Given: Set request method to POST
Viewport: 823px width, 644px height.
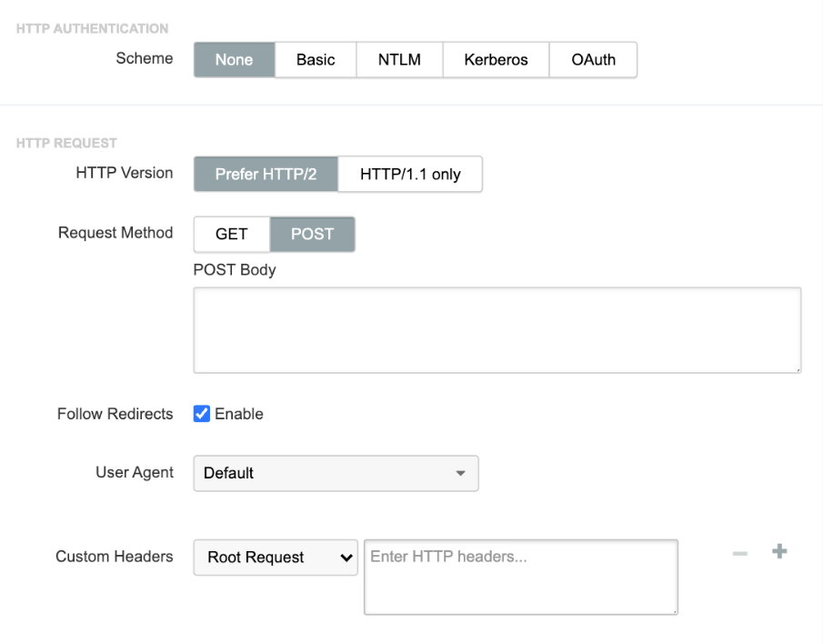Looking at the screenshot, I should (312, 234).
